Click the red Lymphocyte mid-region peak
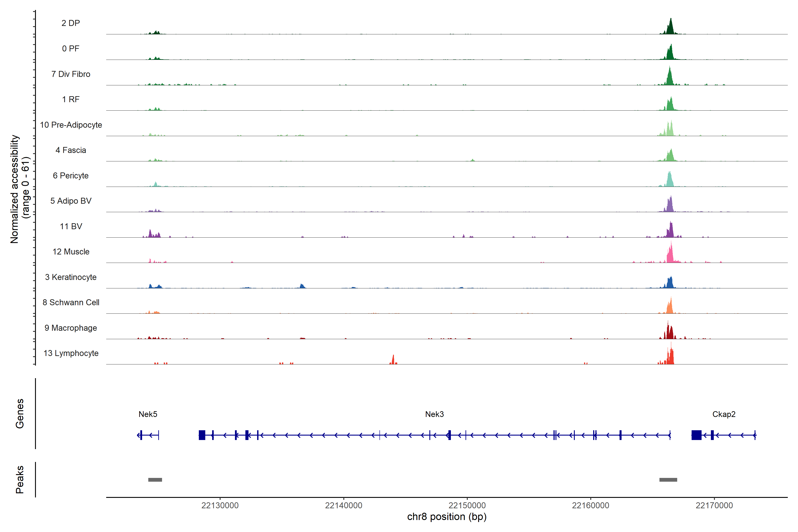Image resolution: width=798 pixels, height=532 pixels. coord(393,360)
